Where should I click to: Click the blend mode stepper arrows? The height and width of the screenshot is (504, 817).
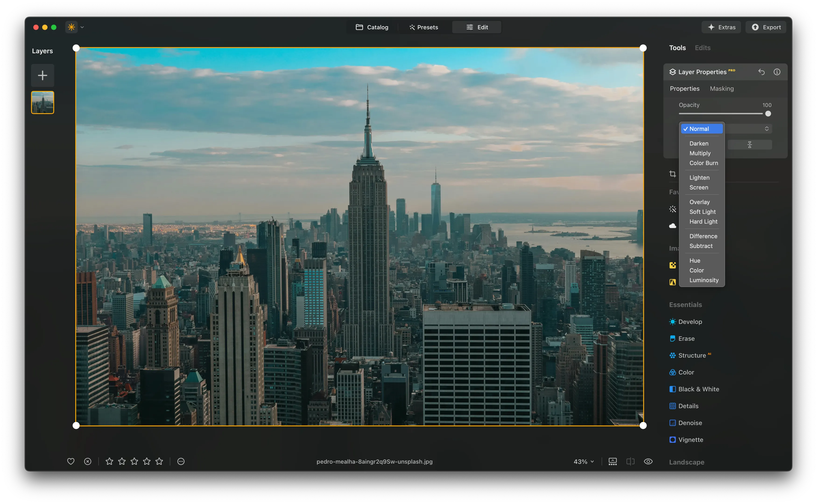(767, 129)
